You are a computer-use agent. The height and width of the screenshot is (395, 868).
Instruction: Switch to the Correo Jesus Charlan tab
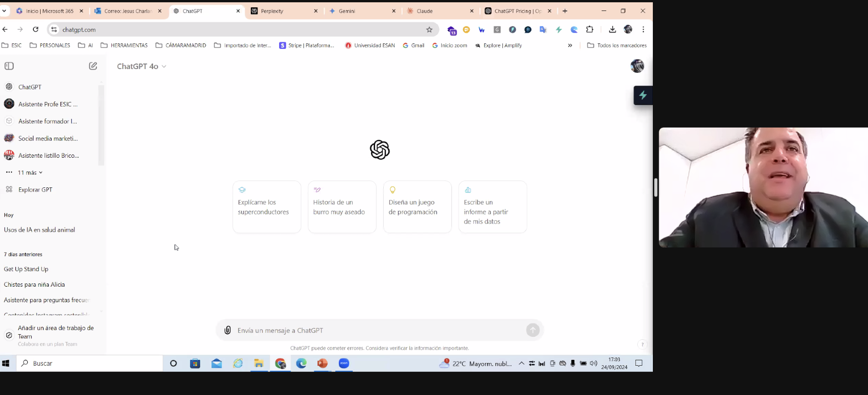128,11
